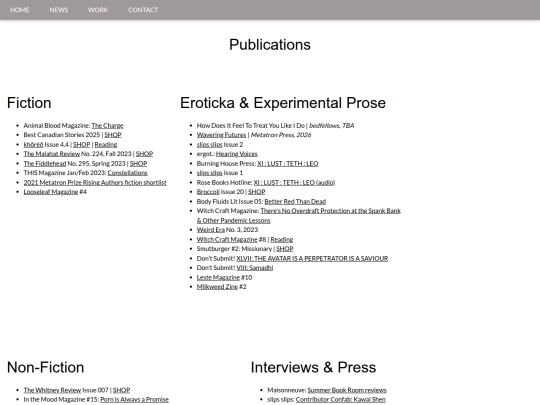Open the Broccoli magazine link
The width and height of the screenshot is (540, 405).
(208, 192)
